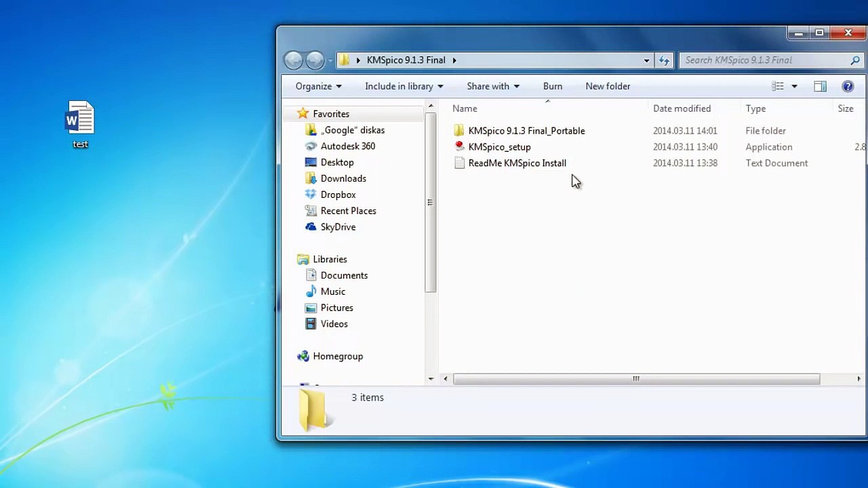The image size is (868, 488).
Task: Click the Burn toolbar button
Action: (553, 86)
